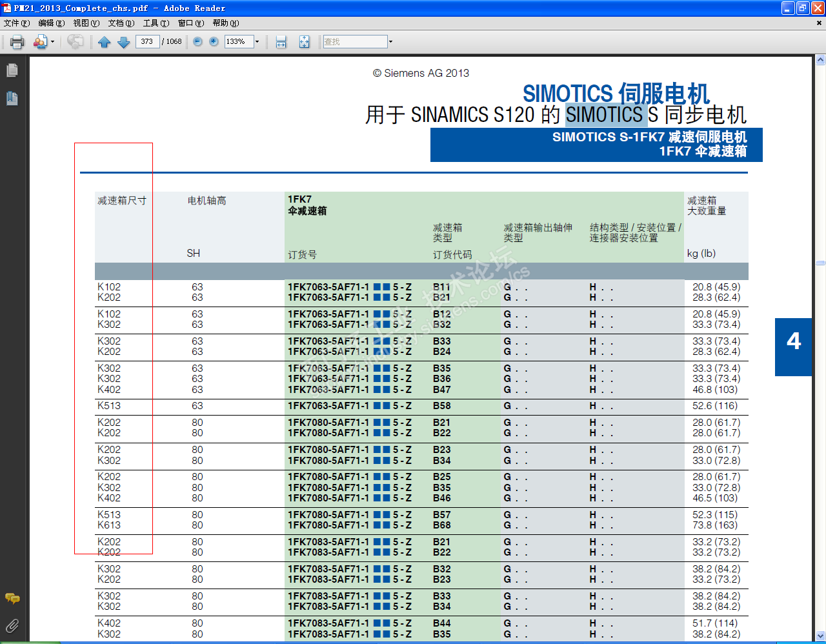826x644 pixels.
Task: Click the 电机轴高 column header
Action: point(207,201)
